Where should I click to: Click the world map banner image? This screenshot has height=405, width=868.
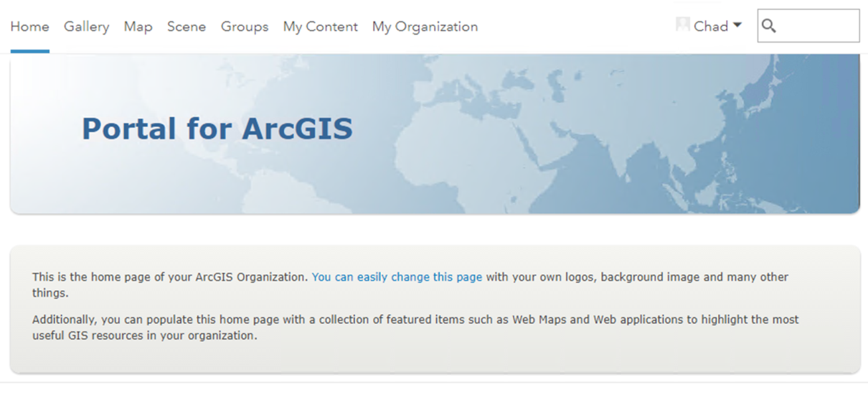point(435,134)
